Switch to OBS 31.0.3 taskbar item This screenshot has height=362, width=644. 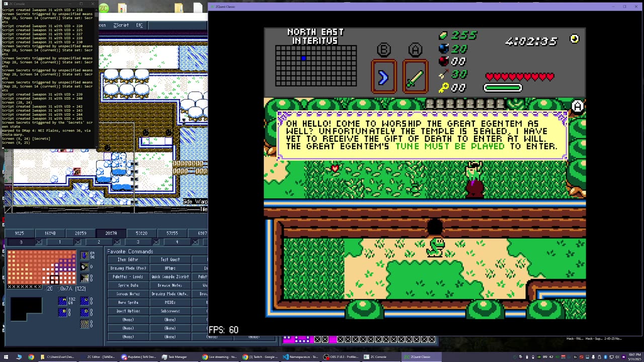[x=342, y=357]
